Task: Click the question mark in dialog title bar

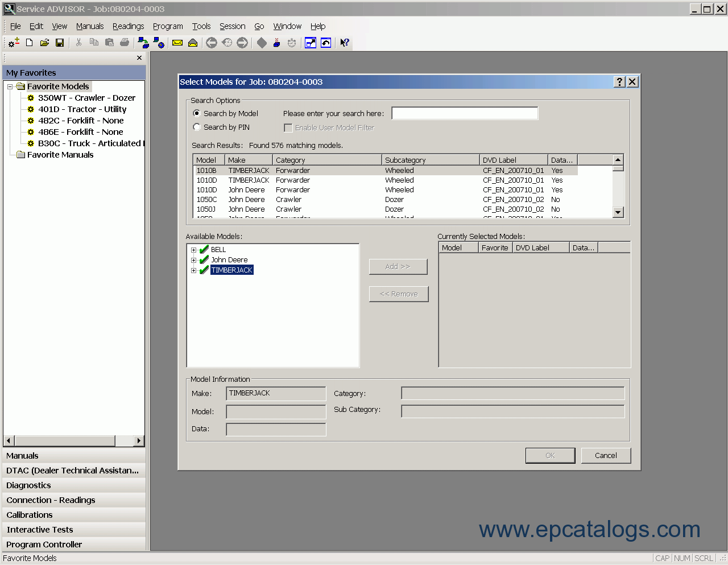Action: 620,82
